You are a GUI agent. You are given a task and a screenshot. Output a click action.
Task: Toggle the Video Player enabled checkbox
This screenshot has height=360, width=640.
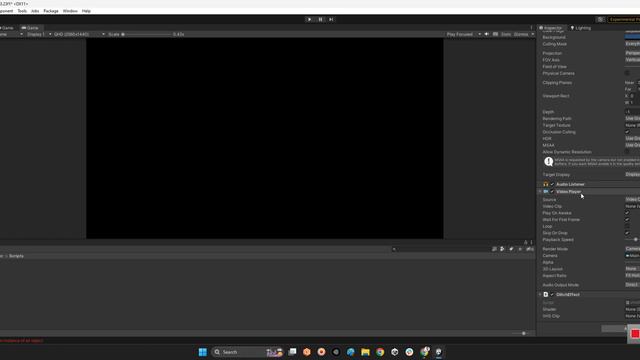click(552, 191)
